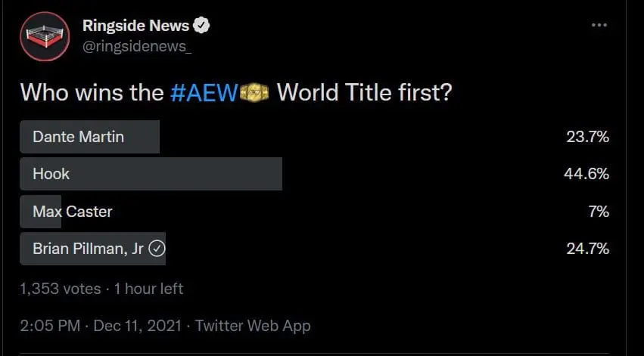This screenshot has width=644, height=356.
Task: Select the Dante Martin poll option
Action: point(78,137)
